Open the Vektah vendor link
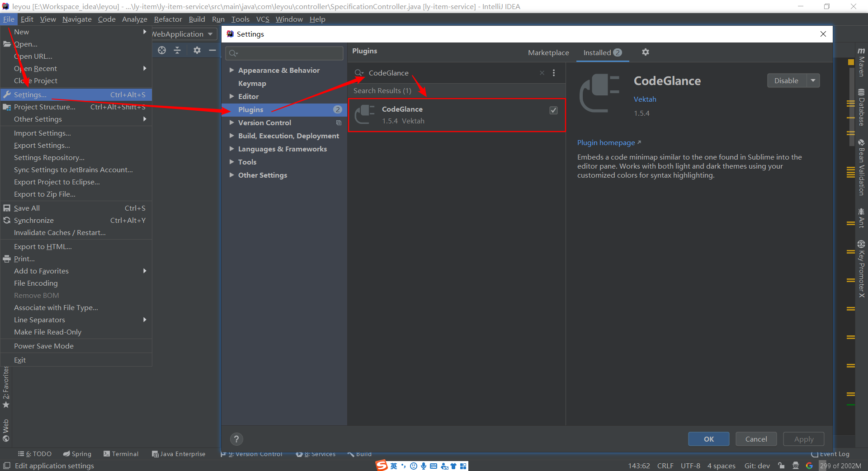Screen dimensions: 868x471 point(645,99)
